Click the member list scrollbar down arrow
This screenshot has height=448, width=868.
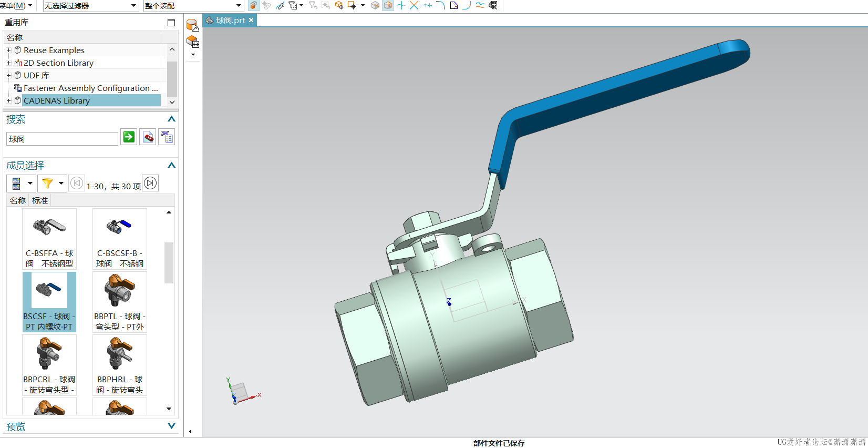(169, 409)
